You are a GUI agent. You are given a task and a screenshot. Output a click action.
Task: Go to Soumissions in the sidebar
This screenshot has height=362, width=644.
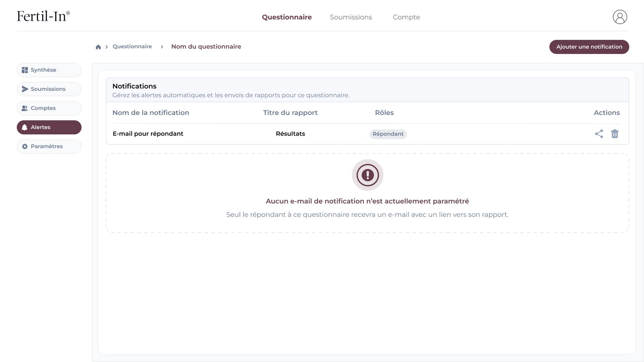[x=49, y=89]
